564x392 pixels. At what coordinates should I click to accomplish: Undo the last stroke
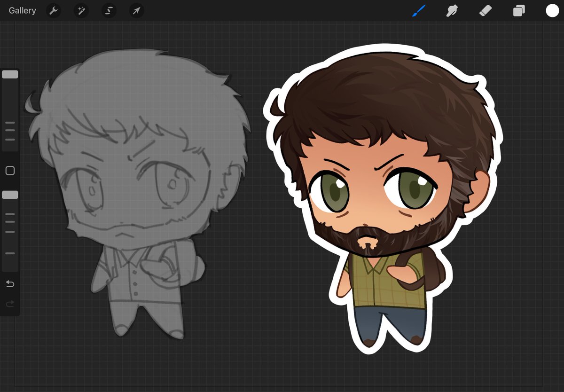[10, 284]
